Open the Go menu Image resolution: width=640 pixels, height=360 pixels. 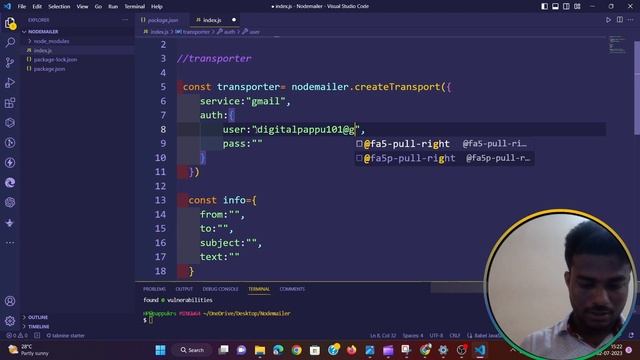98,7
